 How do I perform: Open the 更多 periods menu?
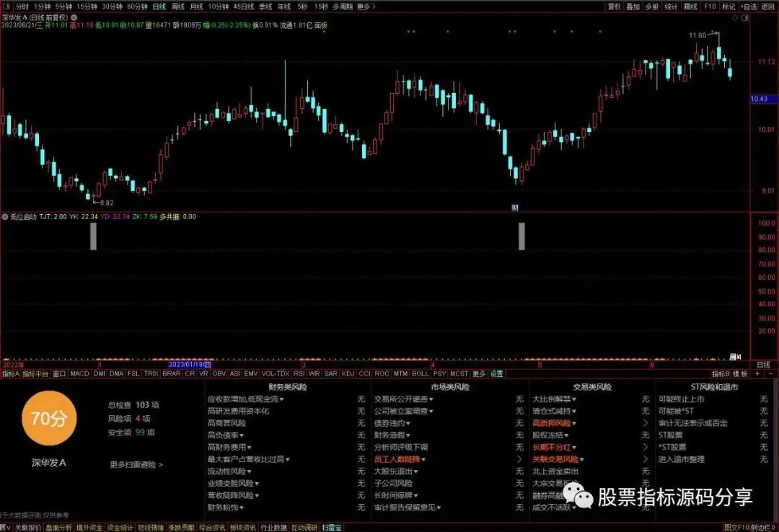366,6
